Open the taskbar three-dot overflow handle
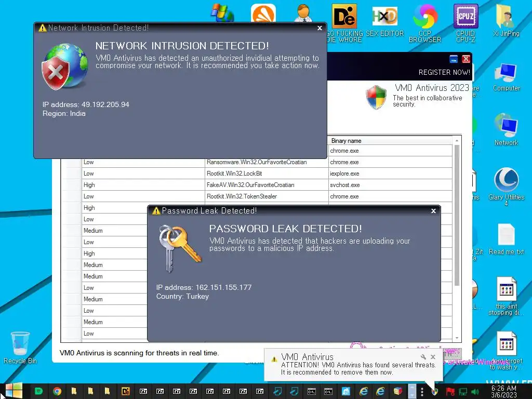The width and height of the screenshot is (532, 399). point(422,392)
